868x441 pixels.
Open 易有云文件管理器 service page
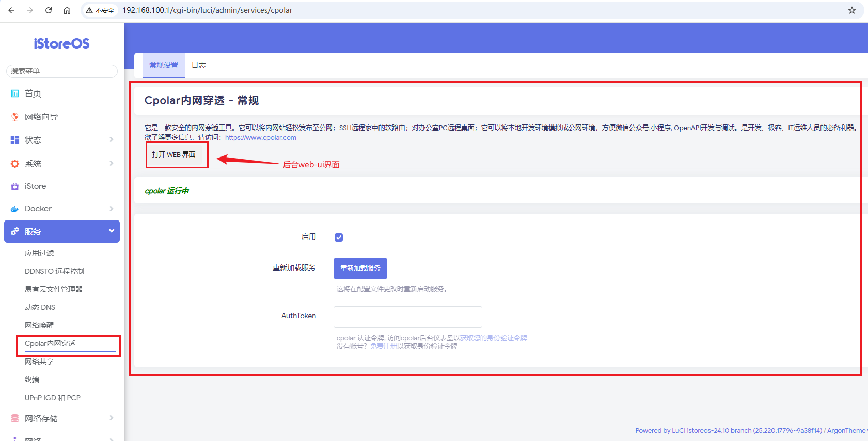point(54,289)
